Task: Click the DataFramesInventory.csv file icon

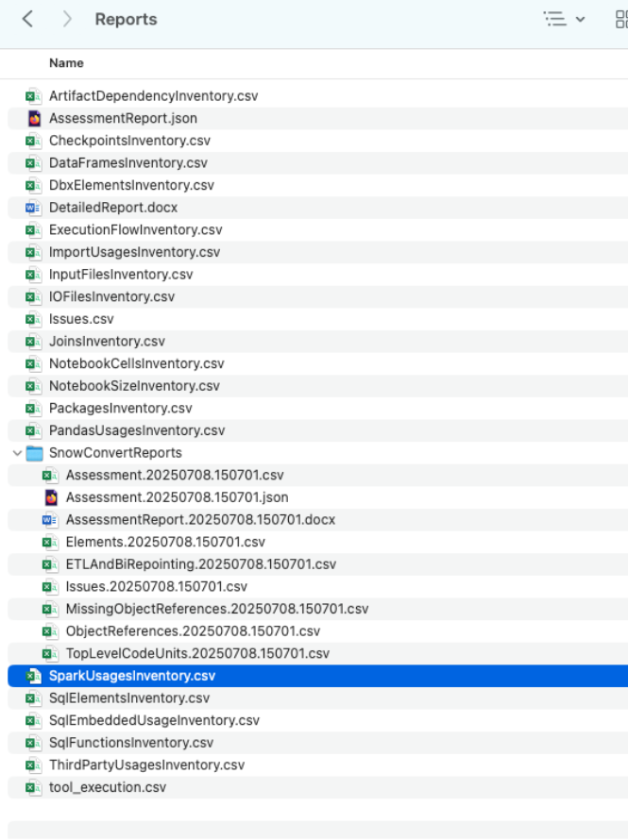Action: [x=33, y=163]
